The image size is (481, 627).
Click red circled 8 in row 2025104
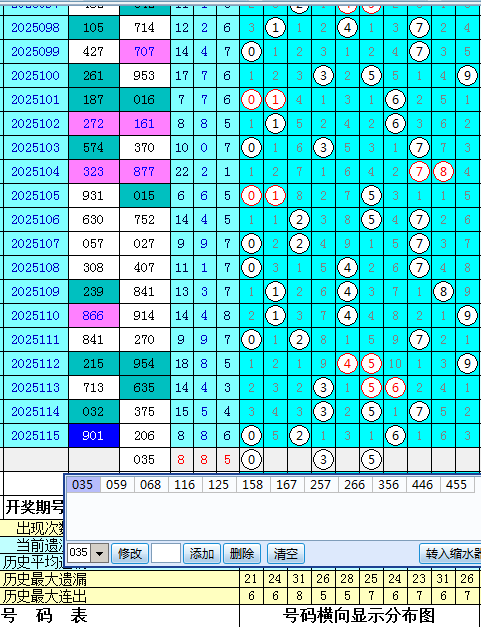pos(443,172)
